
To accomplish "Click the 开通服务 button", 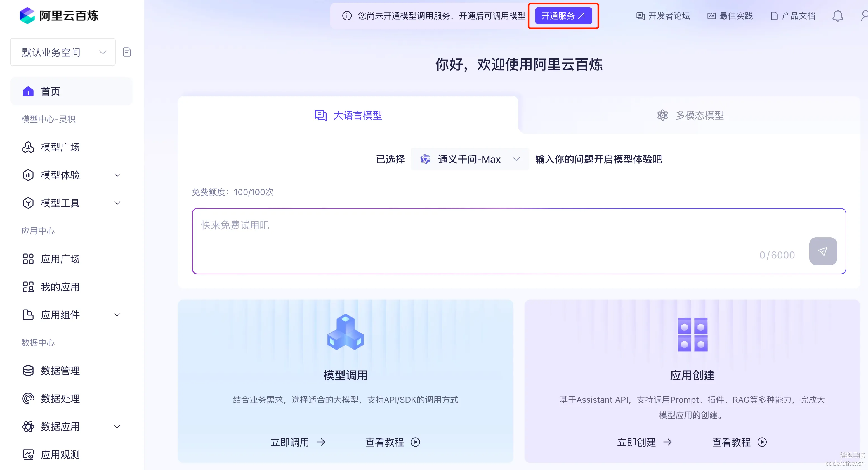I will (563, 16).
